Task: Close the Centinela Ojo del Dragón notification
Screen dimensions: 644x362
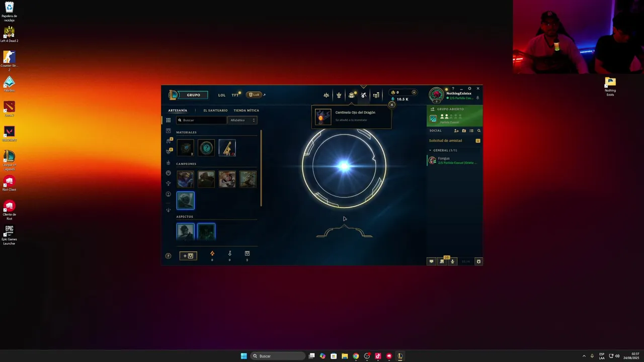Action: point(391,105)
